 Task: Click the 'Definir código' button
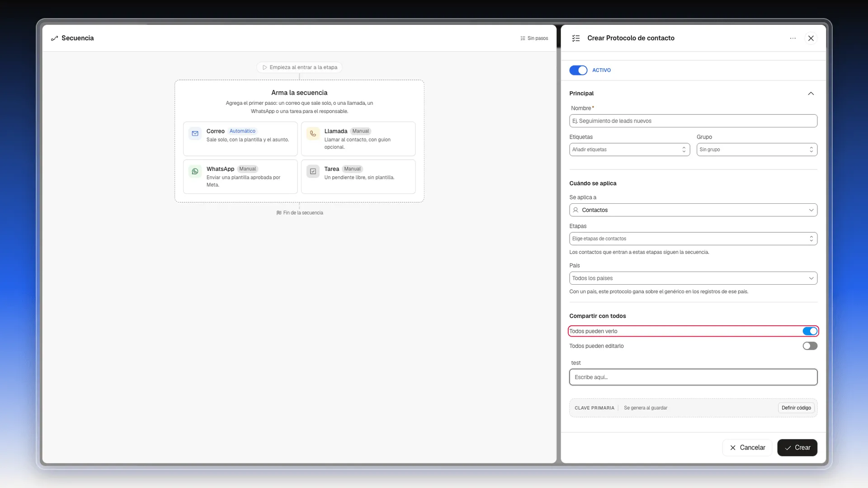pos(796,408)
